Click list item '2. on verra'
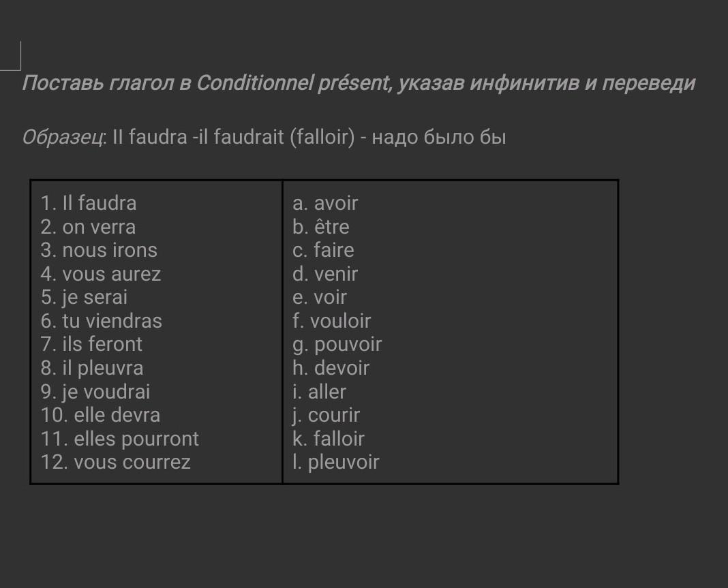Viewport: 728px width, 588px height. (88, 227)
